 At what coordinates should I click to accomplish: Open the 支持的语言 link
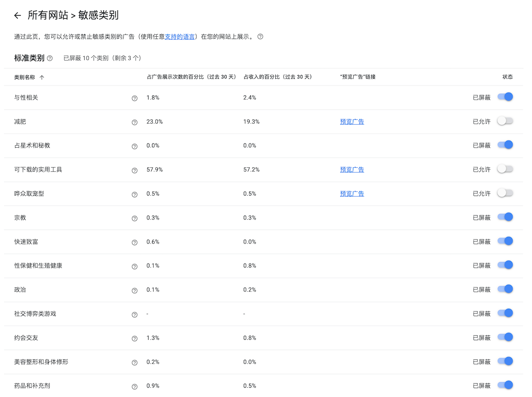[x=179, y=37]
